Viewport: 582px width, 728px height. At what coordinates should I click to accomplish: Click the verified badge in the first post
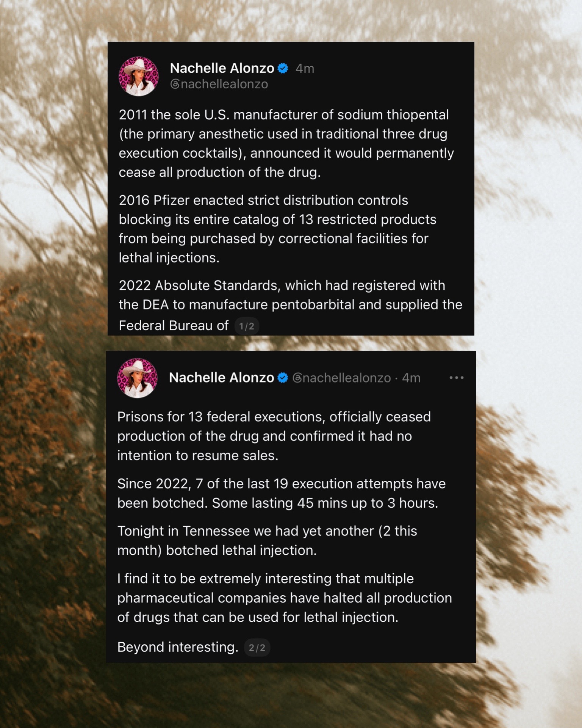[x=283, y=68]
